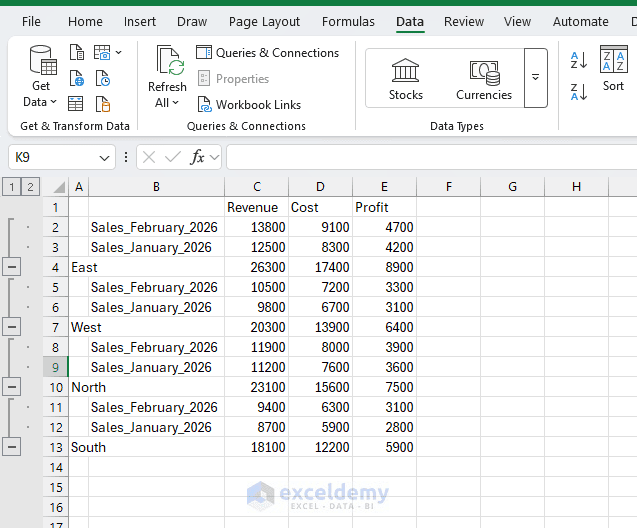
Task: Click the Properties button
Action: click(234, 79)
